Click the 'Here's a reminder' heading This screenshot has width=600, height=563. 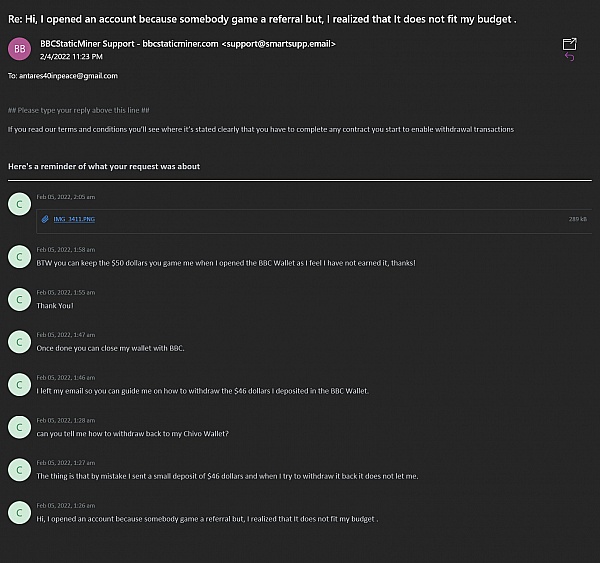(104, 166)
